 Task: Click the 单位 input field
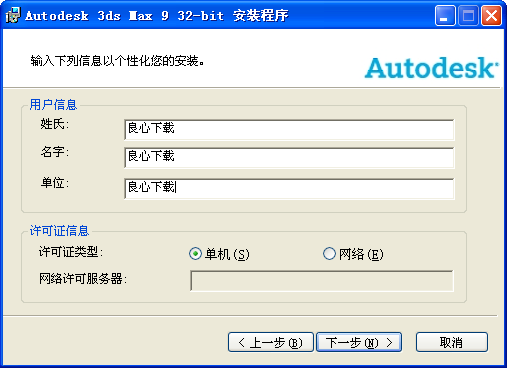coord(289,188)
